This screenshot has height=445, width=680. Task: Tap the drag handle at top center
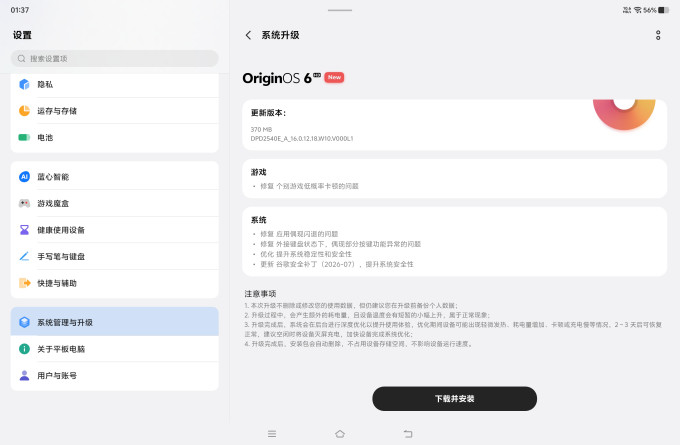[x=340, y=10]
